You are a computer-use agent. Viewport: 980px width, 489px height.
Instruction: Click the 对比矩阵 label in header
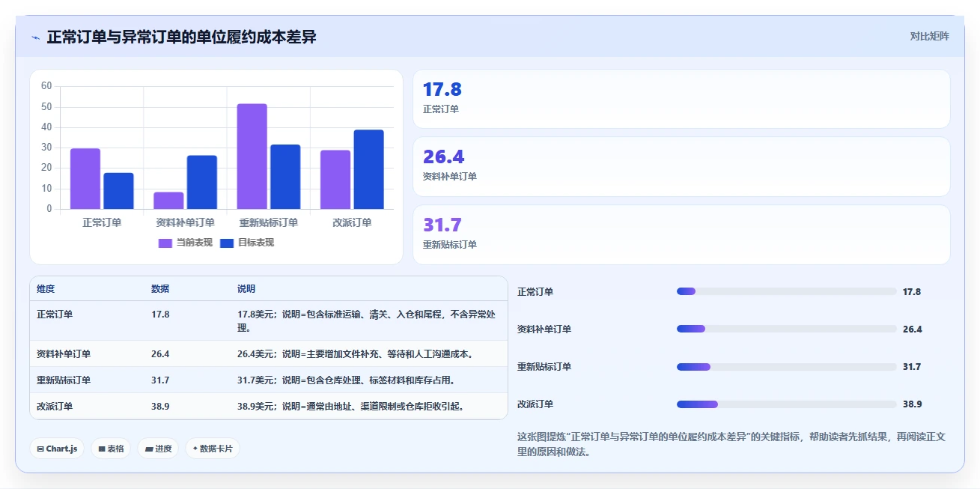click(929, 36)
